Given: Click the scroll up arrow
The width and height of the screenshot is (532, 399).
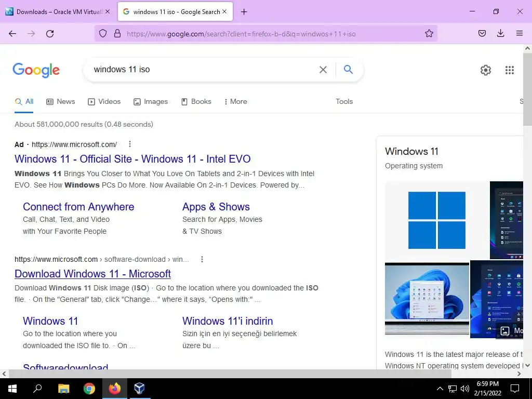Looking at the screenshot, I should (x=528, y=48).
